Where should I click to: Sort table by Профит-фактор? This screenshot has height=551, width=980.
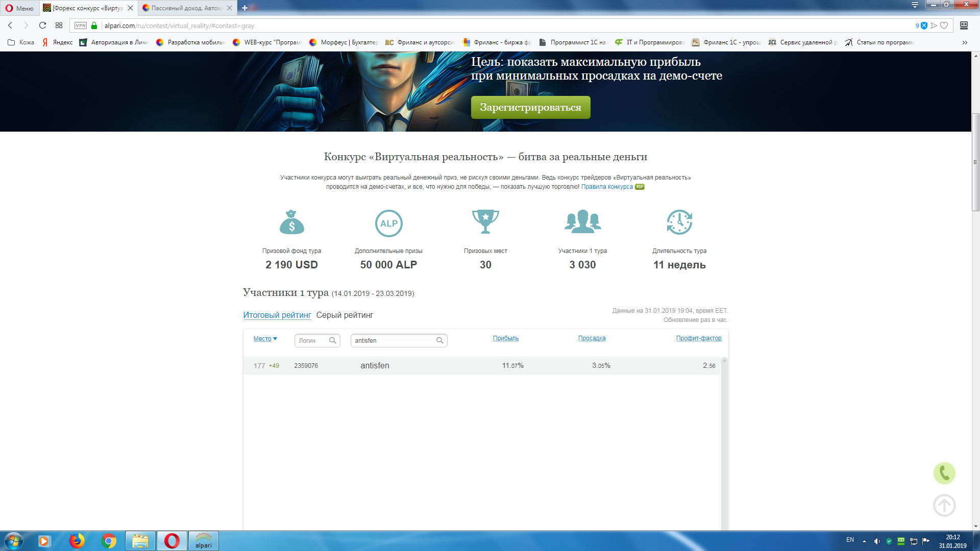(x=698, y=338)
